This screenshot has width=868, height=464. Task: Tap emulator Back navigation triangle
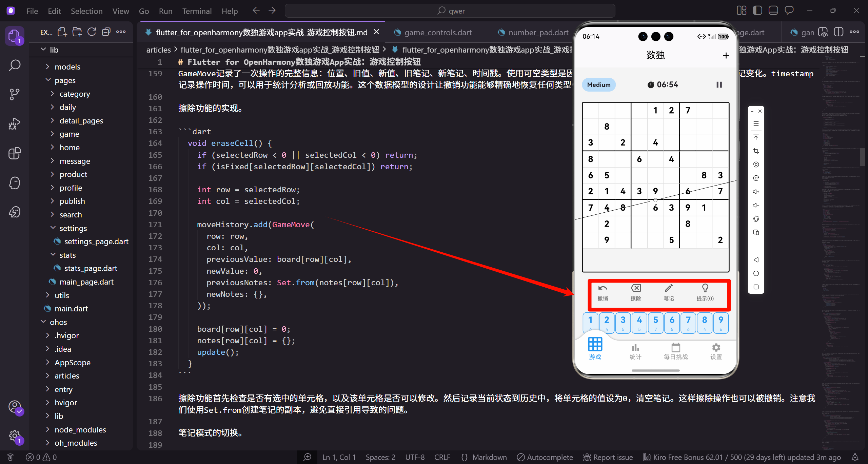click(756, 260)
